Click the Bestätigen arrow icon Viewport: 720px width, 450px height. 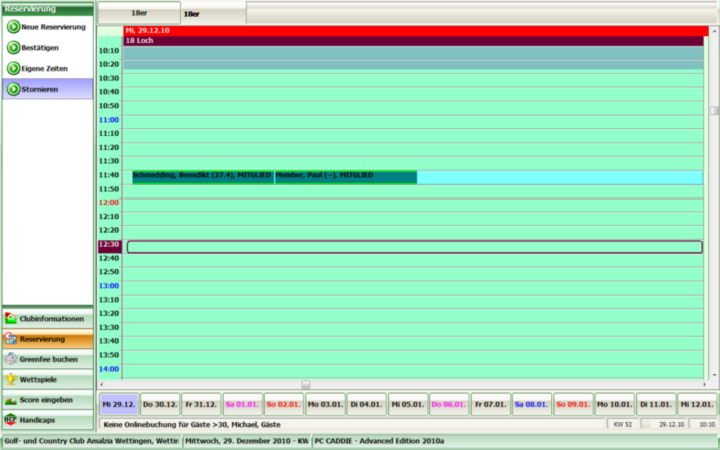coord(13,47)
